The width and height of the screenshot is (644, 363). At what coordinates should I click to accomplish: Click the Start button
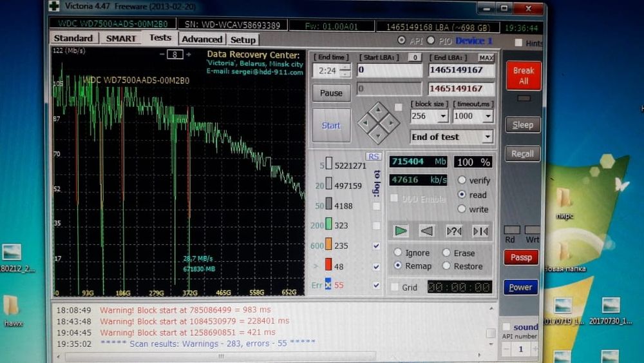click(331, 125)
